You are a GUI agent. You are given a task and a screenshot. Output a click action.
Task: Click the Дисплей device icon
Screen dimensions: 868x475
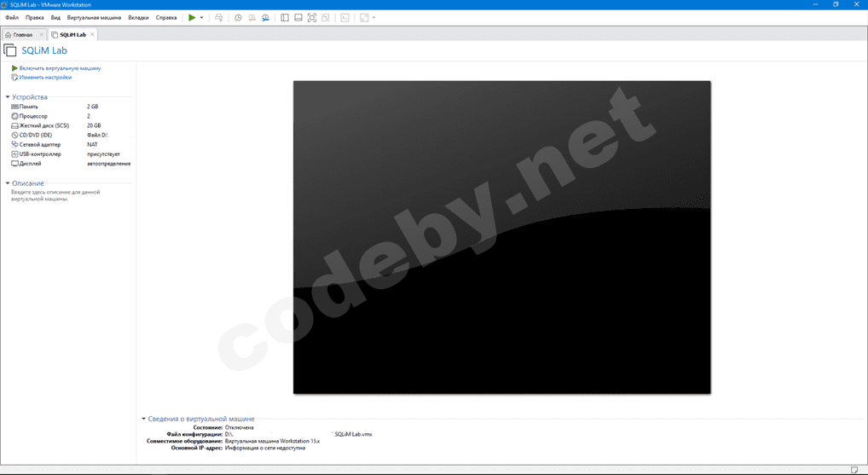[x=15, y=164]
